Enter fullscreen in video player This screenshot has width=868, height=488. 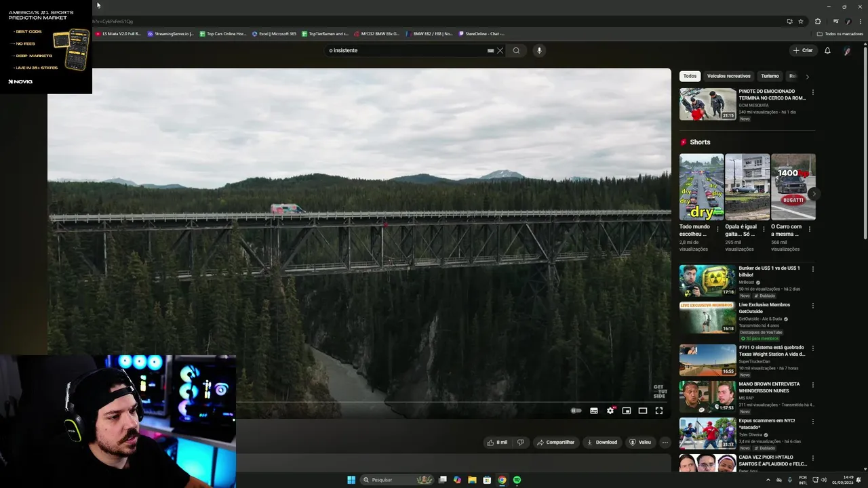(659, 411)
